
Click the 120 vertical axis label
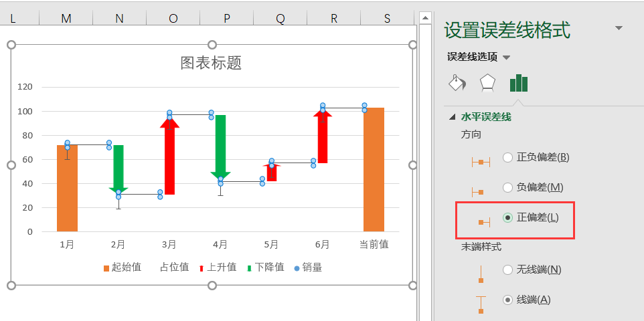coord(25,87)
